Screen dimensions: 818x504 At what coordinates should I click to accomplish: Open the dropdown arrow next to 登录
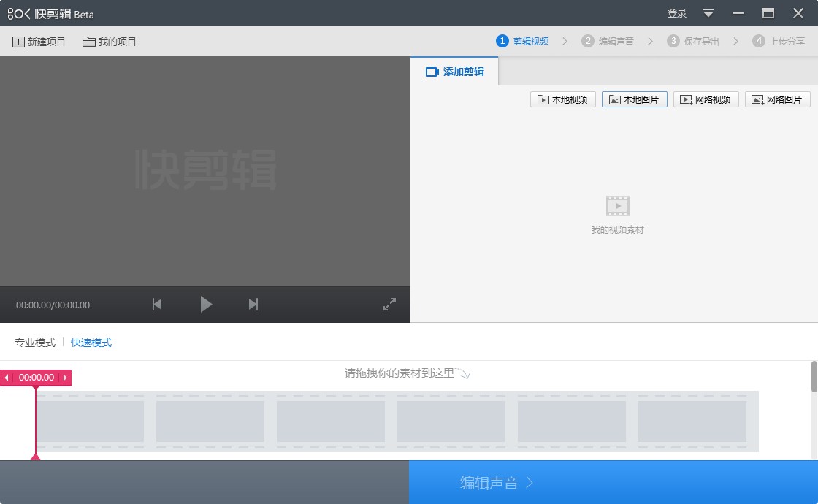[x=707, y=13]
